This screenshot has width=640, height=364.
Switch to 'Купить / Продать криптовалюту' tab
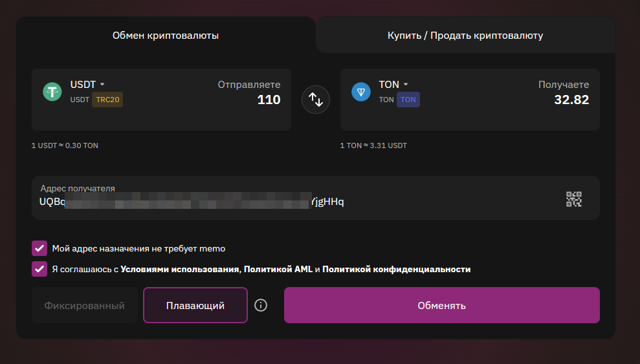465,36
